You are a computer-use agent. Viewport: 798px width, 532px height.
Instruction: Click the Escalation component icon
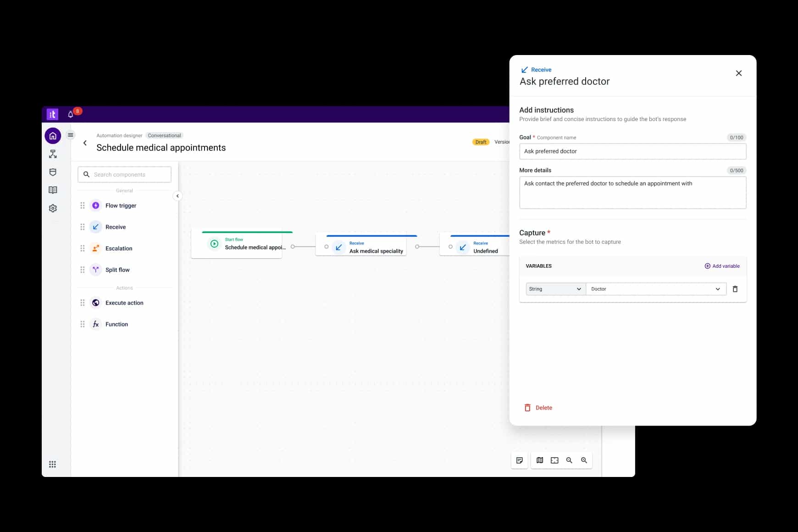coord(95,248)
